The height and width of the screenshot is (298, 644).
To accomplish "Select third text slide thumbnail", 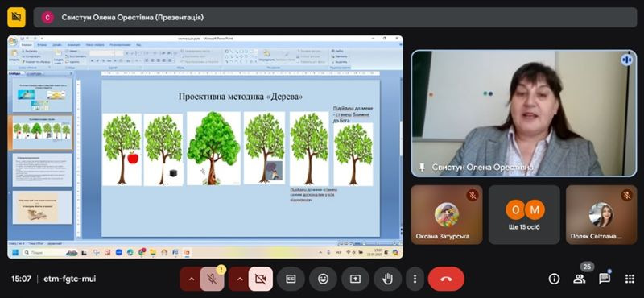I will [x=42, y=170].
